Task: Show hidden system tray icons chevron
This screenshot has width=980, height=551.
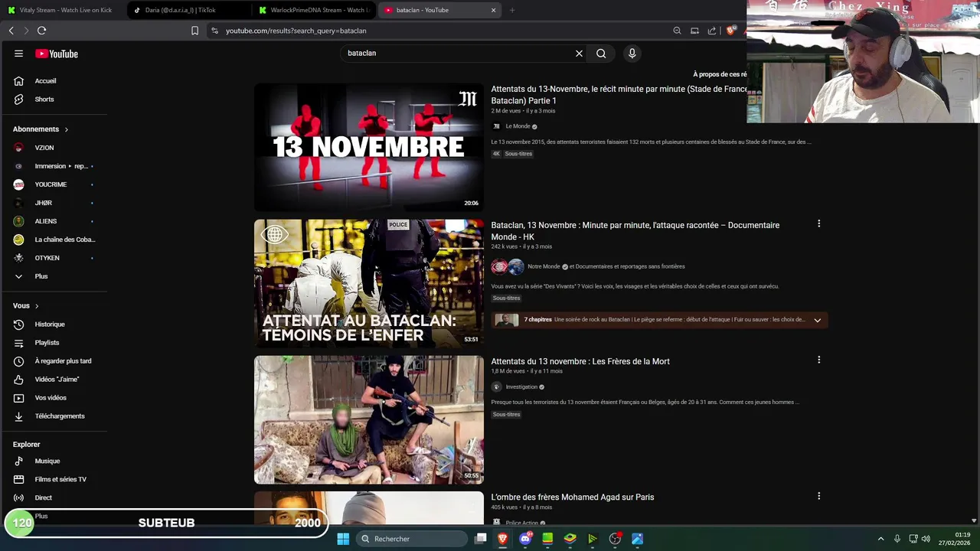Action: pyautogui.click(x=880, y=539)
